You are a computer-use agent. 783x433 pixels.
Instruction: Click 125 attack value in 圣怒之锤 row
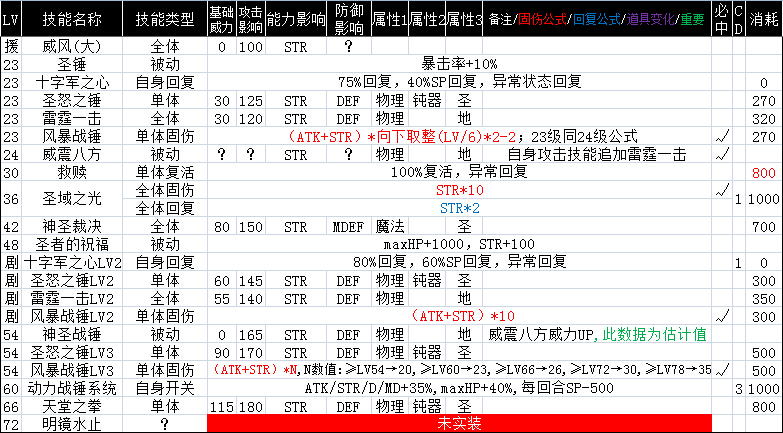(251, 100)
